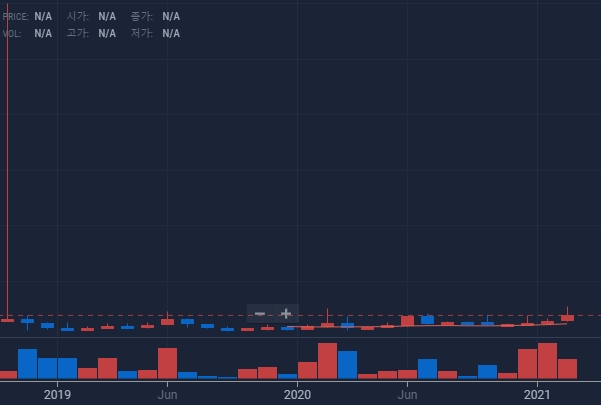Click the 2020 time axis label
Image resolution: width=601 pixels, height=405 pixels.
click(297, 395)
